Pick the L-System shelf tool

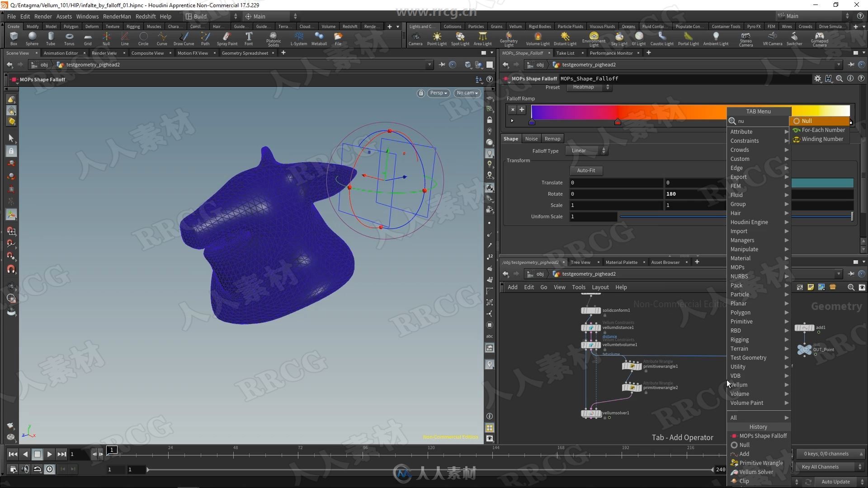pyautogui.click(x=299, y=38)
